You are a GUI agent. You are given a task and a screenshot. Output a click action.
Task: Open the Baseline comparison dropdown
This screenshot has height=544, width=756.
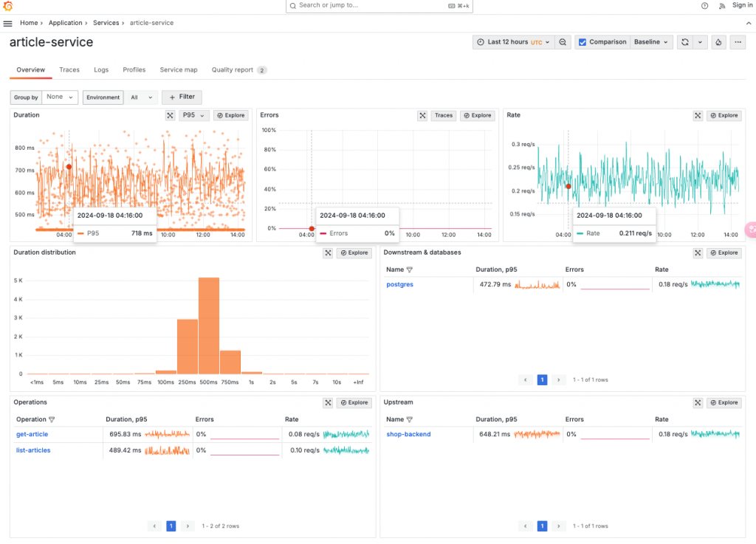click(x=651, y=42)
